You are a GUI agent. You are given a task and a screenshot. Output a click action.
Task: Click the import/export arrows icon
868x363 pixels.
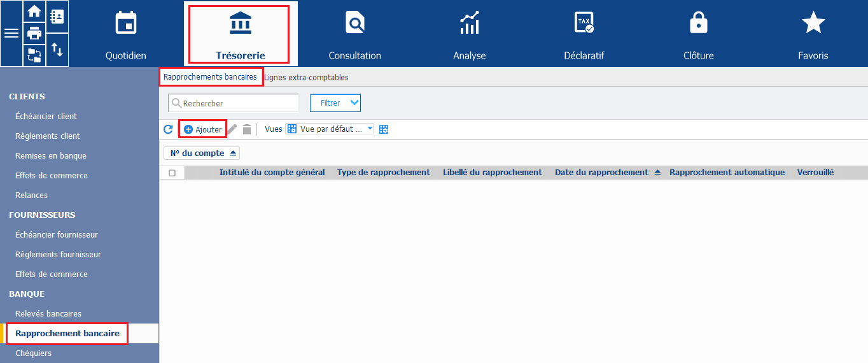pyautogui.click(x=57, y=50)
